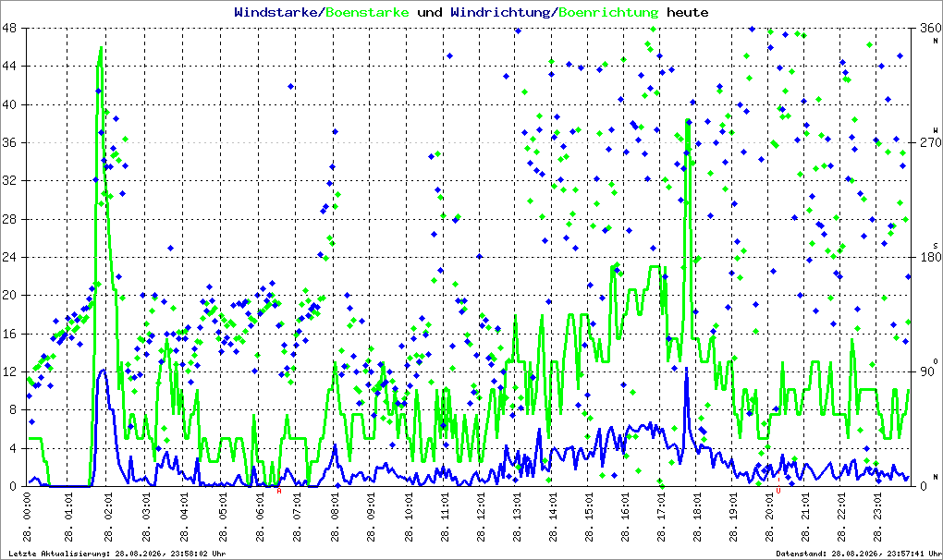Click the time label '28. 20:01'
This screenshot has width=943, height=560.
(770, 517)
